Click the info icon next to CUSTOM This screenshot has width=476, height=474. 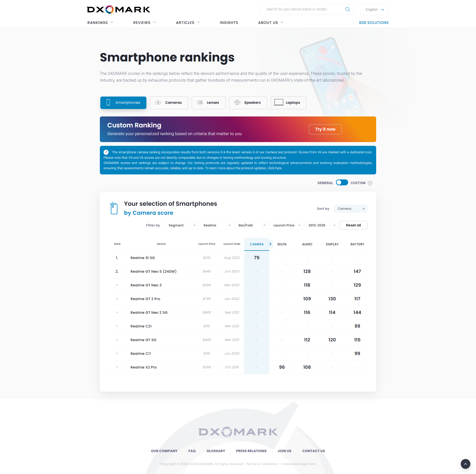point(370,183)
